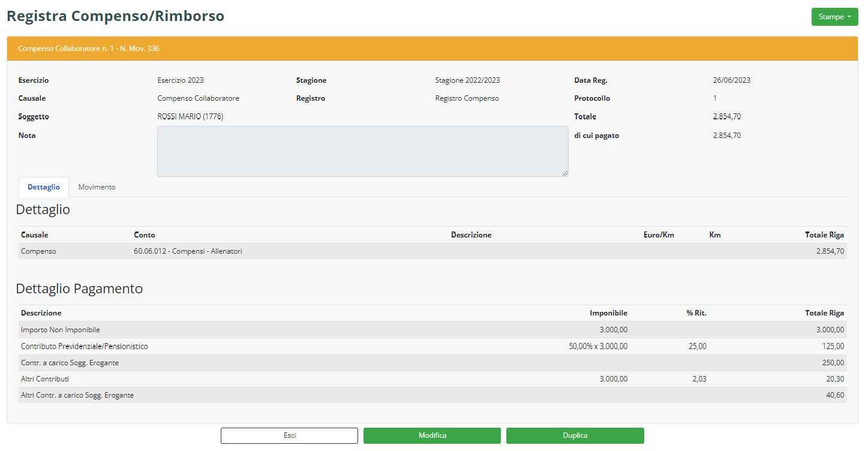Grab the Nota textarea resize handle
Viewport: 868px width, 451px height.
pyautogui.click(x=565, y=174)
